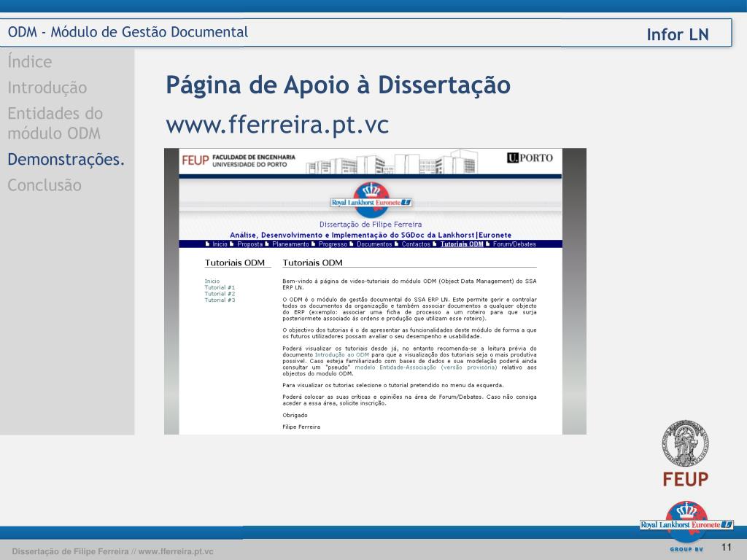
Task: Open Documentos in the nav bar
Action: click(x=374, y=244)
